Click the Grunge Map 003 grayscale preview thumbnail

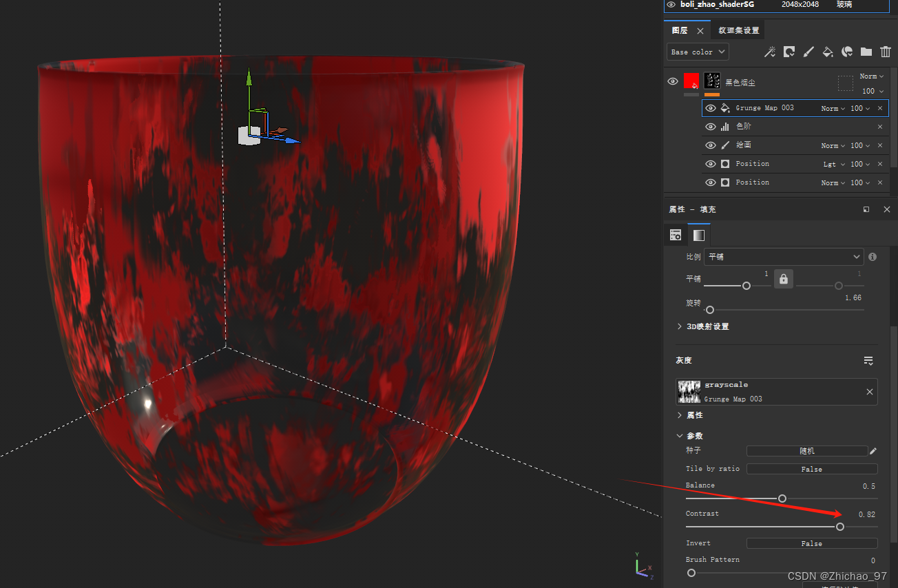coord(689,392)
